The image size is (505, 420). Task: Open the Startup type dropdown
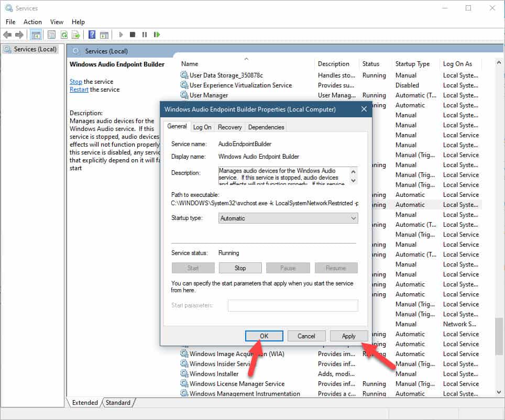pos(288,218)
